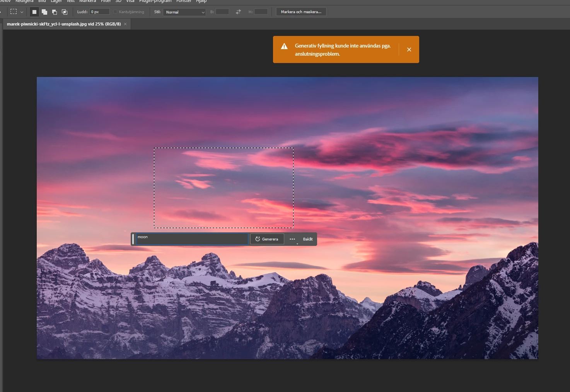This screenshot has height=392, width=570.
Task: Toggle the Kantutjämning checkbox
Action: click(115, 12)
